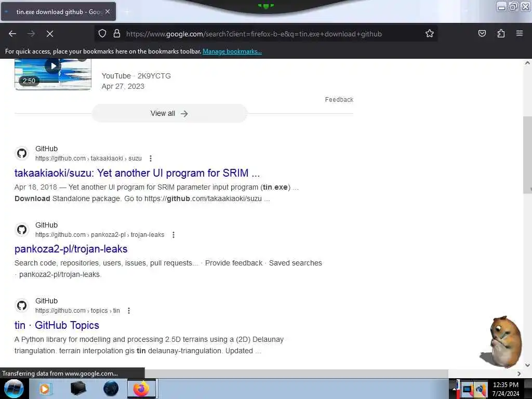Click GitHub favicon of the suzu result
Viewport: 532px width, 399px height.
point(22,153)
